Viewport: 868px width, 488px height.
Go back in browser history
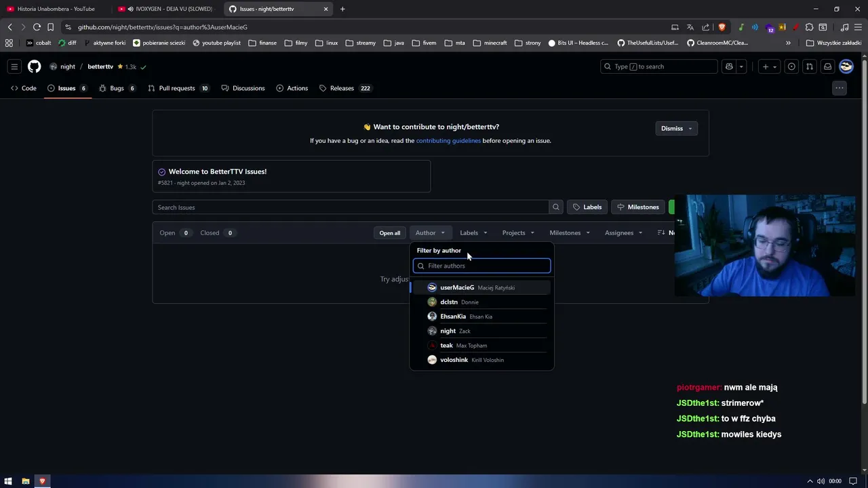(9, 27)
